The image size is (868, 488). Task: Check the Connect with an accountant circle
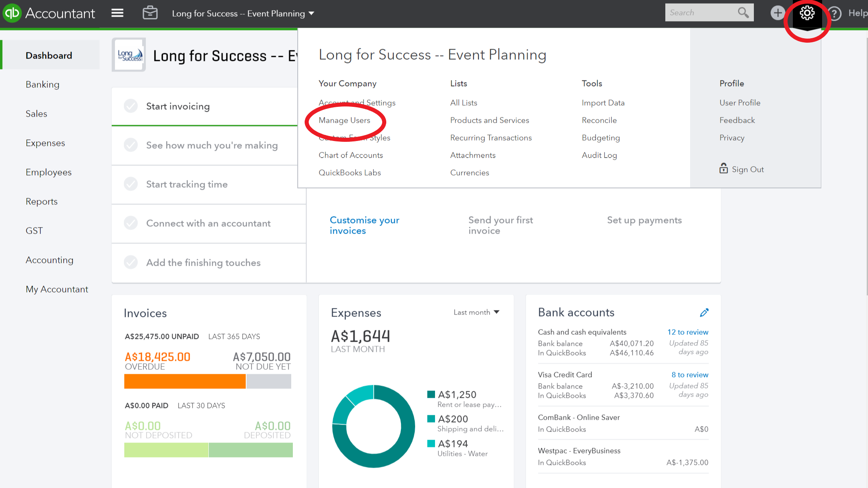click(x=131, y=223)
